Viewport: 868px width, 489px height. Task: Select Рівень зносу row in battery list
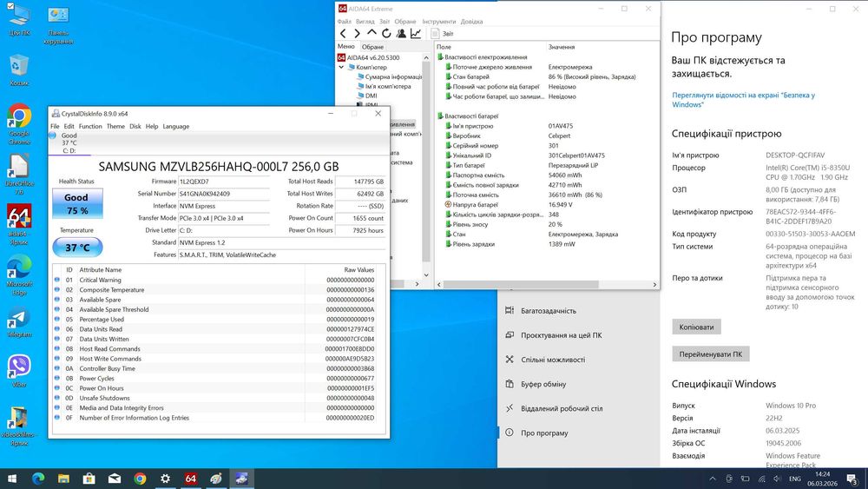coord(547,224)
